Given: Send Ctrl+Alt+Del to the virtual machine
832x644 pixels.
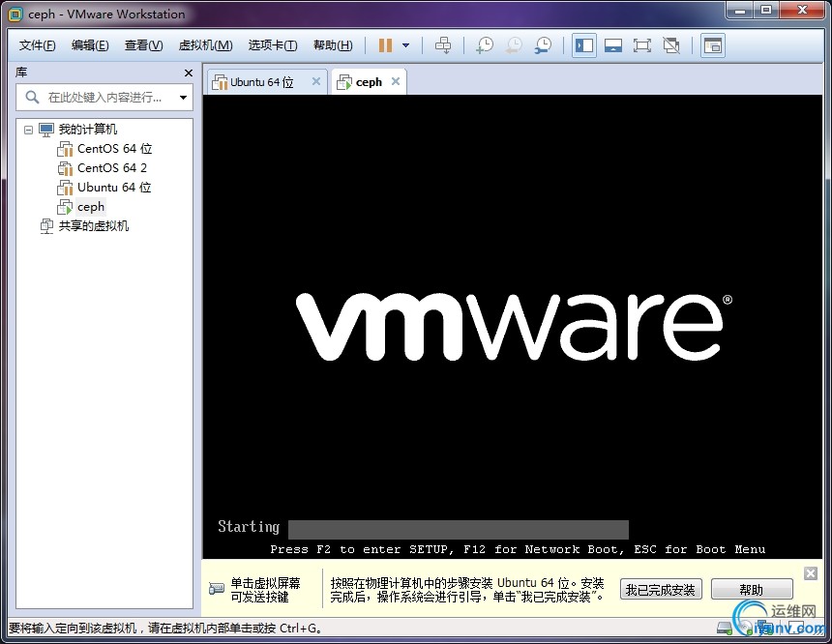Looking at the screenshot, I should click(x=443, y=45).
